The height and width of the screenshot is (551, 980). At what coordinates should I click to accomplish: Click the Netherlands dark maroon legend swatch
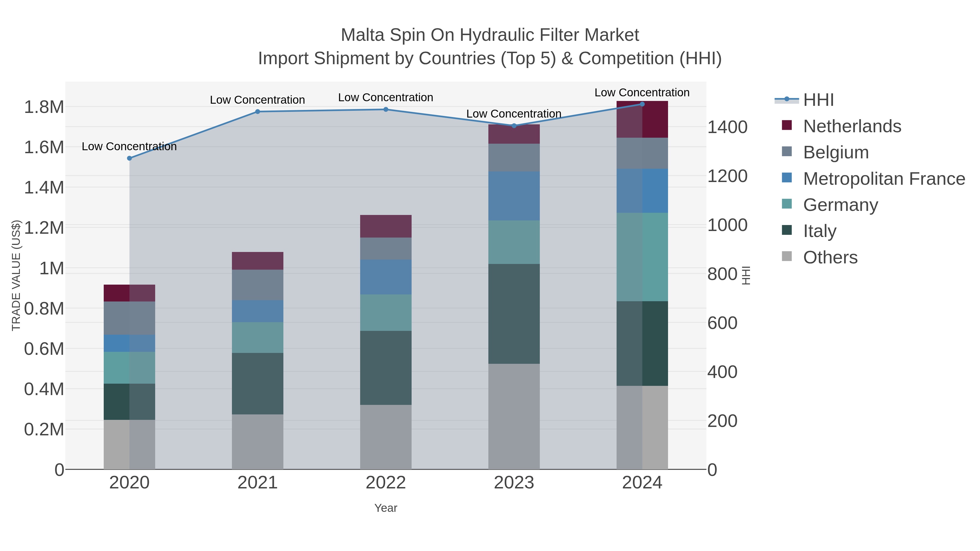tap(787, 125)
